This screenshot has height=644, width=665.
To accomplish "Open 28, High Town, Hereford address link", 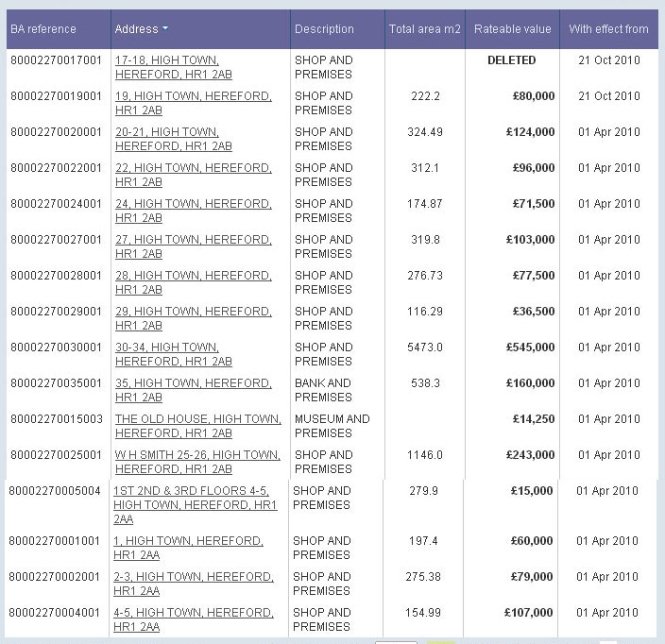I will click(x=193, y=282).
